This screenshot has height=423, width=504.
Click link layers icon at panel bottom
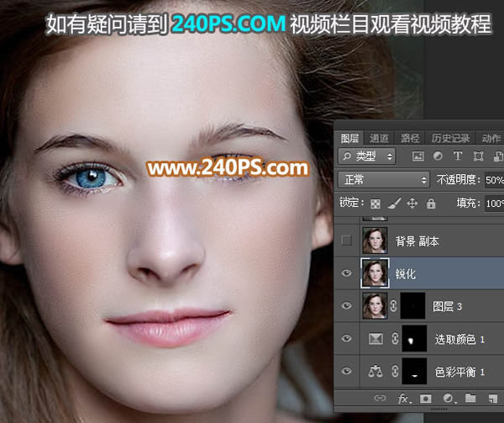(x=381, y=399)
